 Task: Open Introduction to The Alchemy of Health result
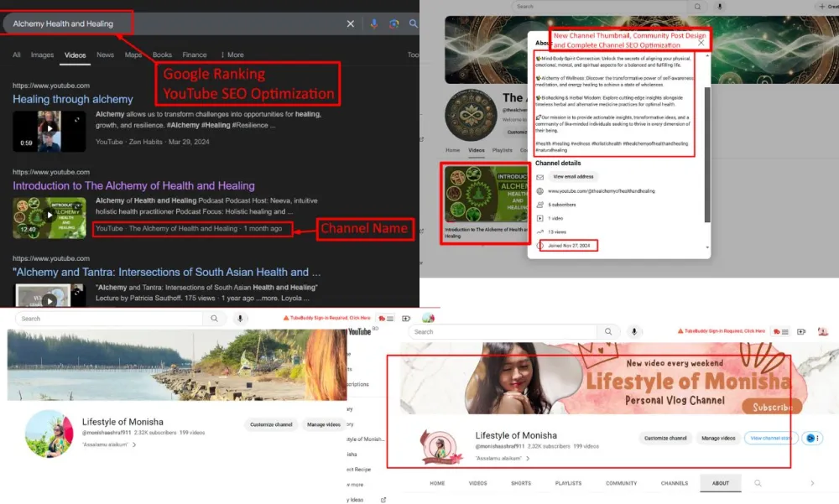tap(133, 185)
